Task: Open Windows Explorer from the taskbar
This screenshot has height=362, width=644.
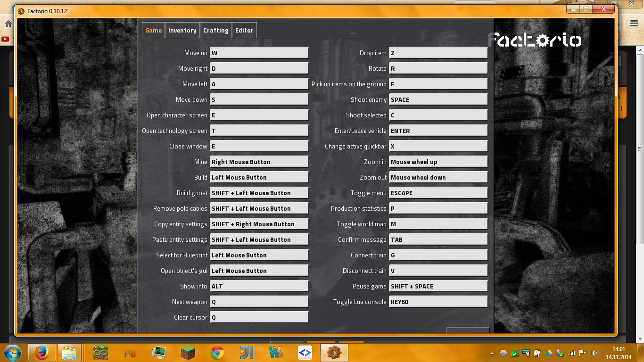Action: click(69, 353)
